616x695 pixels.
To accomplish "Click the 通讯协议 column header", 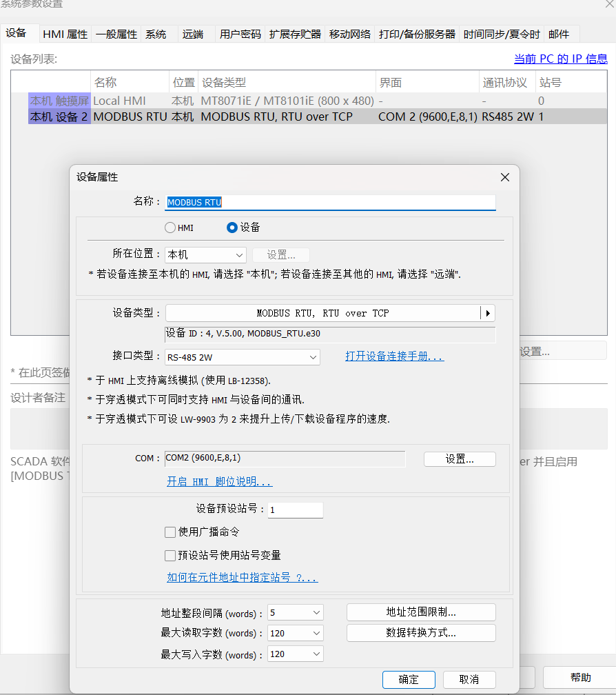I will (x=507, y=83).
